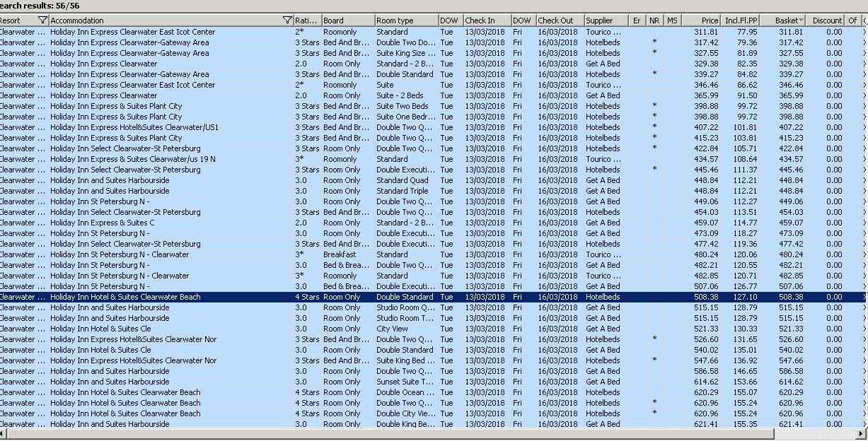Click the 79.36 Incl.Fl.PP value
The height and width of the screenshot is (441, 868).
[747, 42]
